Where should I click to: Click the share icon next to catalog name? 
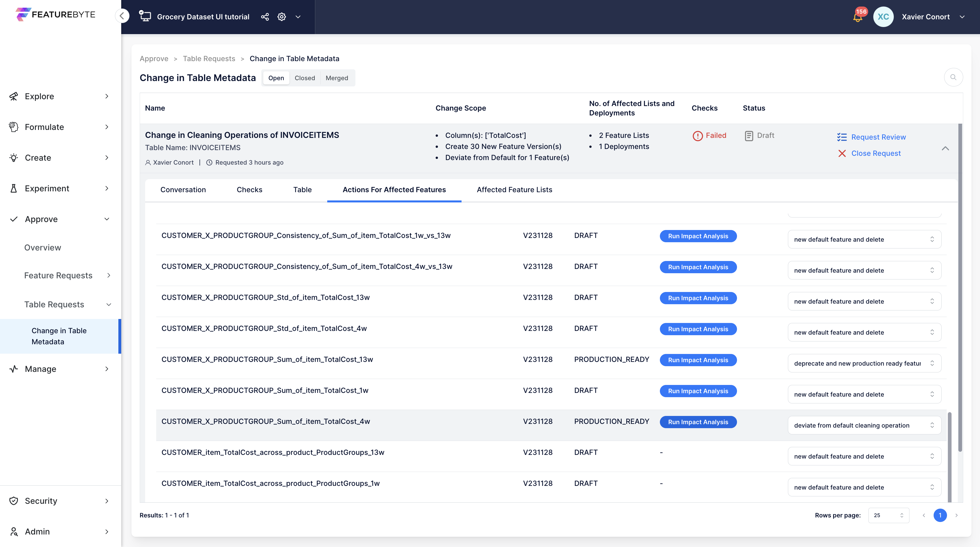coord(265,17)
